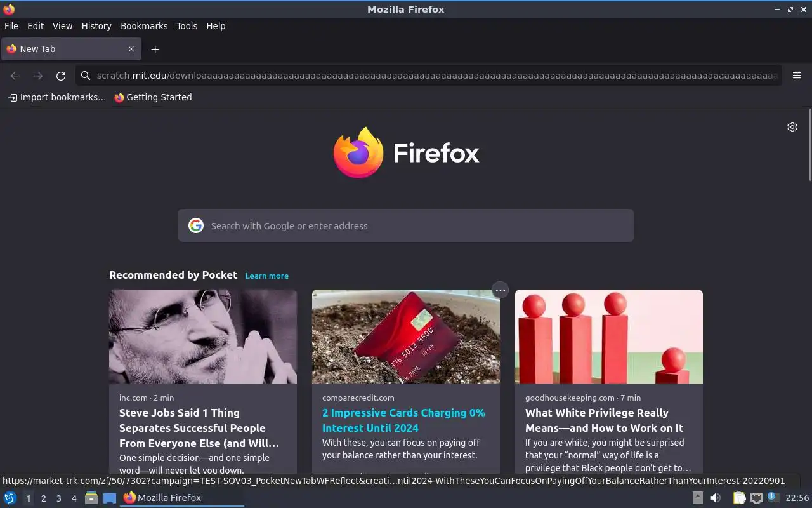This screenshot has width=812, height=508.
Task: Click the Back navigation arrow
Action: (x=15, y=76)
